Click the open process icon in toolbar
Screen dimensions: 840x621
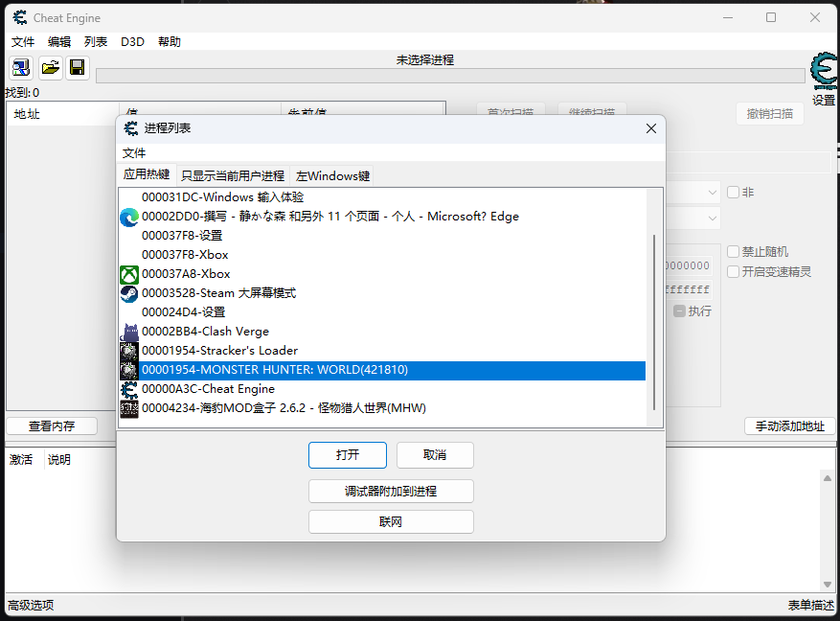[x=20, y=67]
